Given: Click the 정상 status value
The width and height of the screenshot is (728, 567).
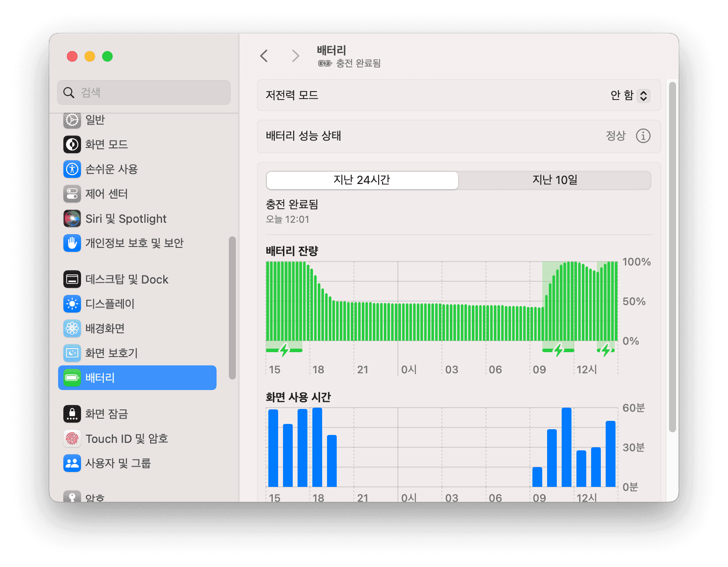Looking at the screenshot, I should (616, 136).
